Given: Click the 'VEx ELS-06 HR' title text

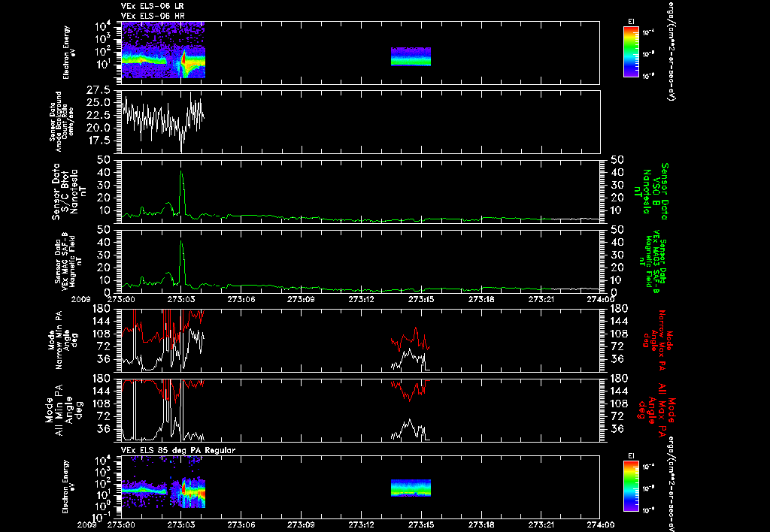Looking at the screenshot, I should tap(152, 16).
